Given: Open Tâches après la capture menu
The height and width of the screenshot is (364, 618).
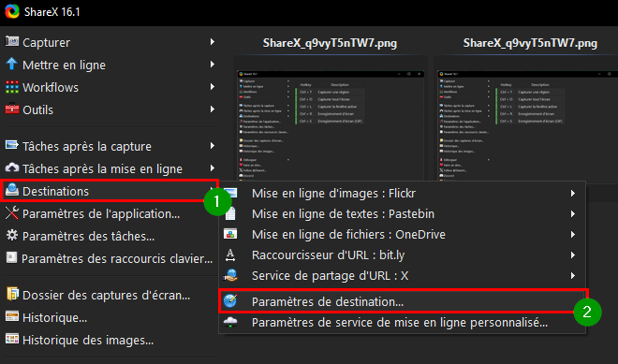Looking at the screenshot, I should 110,146.
